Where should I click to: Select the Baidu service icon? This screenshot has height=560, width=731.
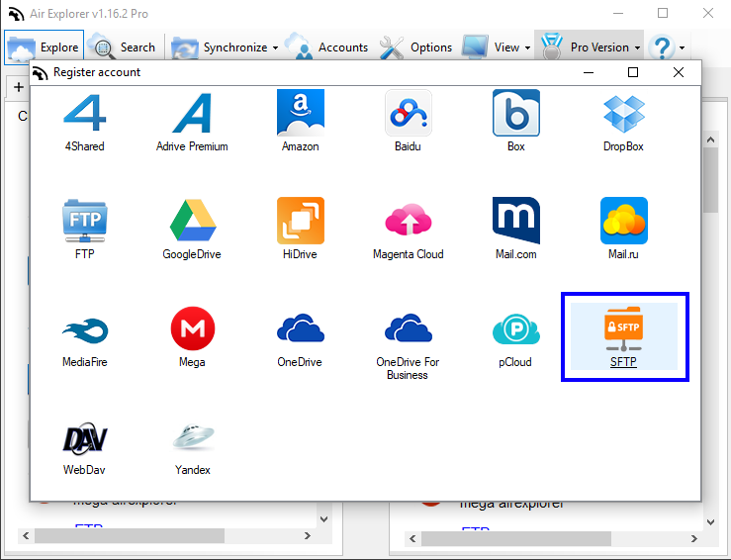409,113
